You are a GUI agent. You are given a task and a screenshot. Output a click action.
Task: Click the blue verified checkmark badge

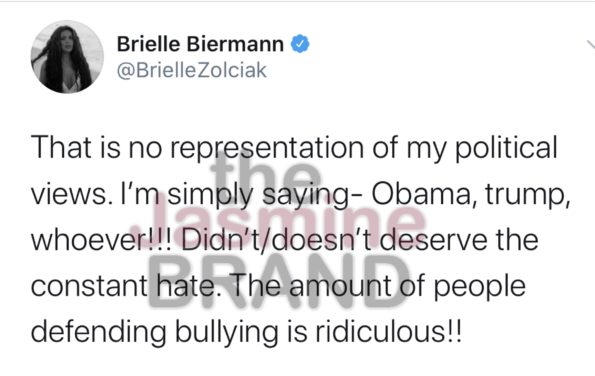(x=300, y=44)
